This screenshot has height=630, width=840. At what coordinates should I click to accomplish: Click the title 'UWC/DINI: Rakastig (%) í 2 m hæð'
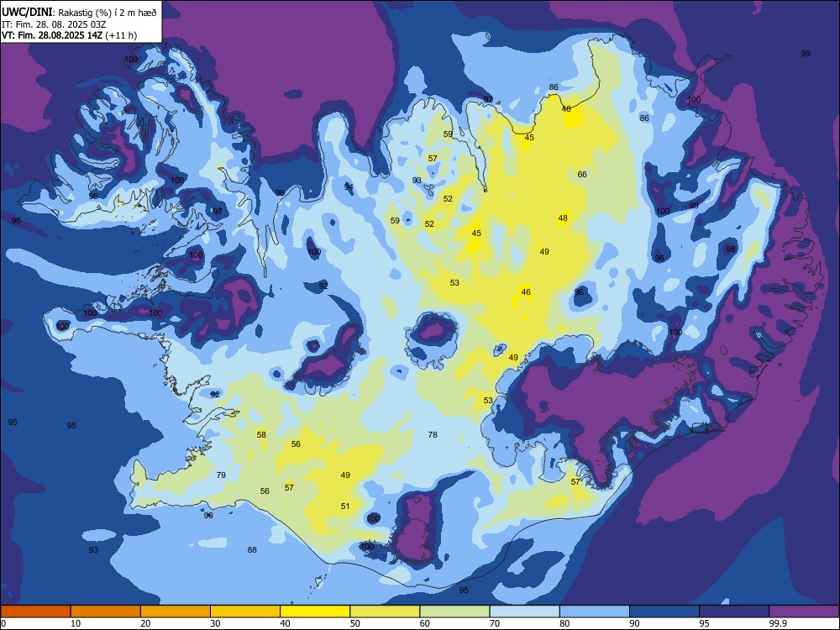click(x=79, y=13)
